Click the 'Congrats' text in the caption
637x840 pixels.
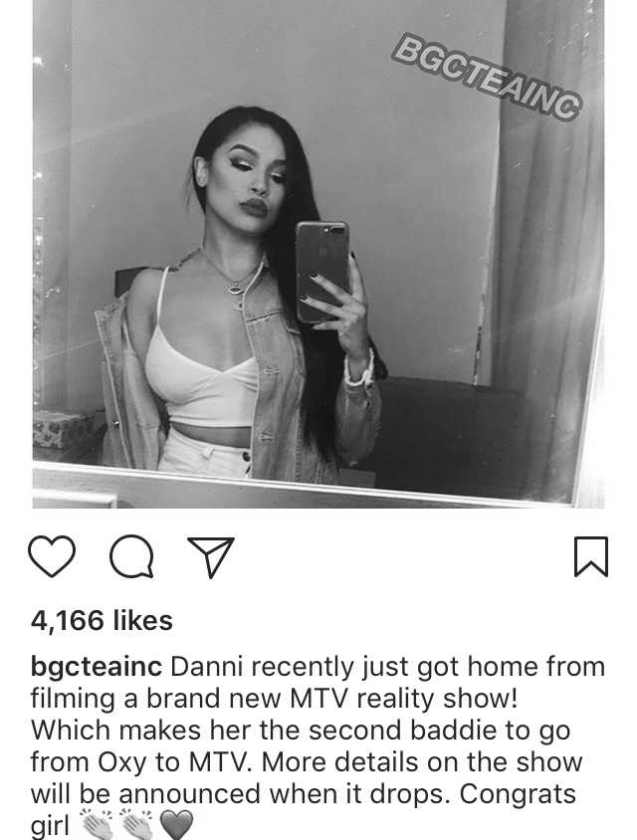click(x=518, y=795)
